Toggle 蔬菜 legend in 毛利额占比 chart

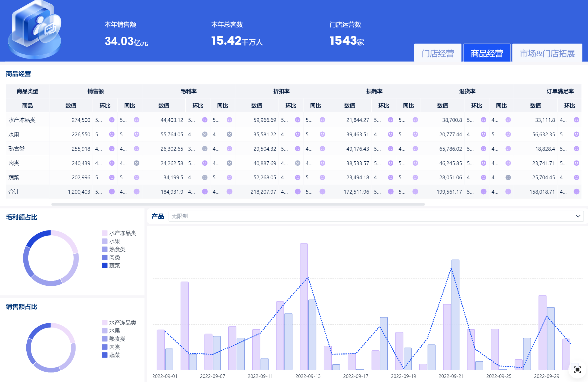[x=114, y=266]
